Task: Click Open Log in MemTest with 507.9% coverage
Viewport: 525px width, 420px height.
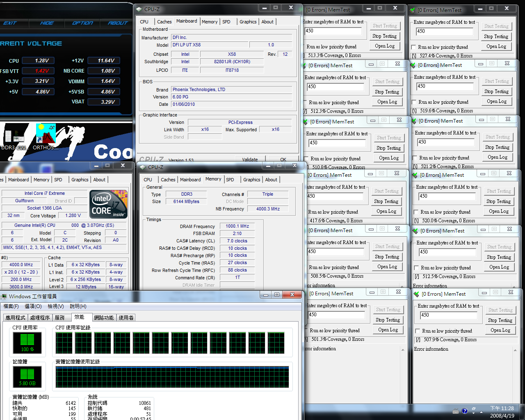Action: 500,330
